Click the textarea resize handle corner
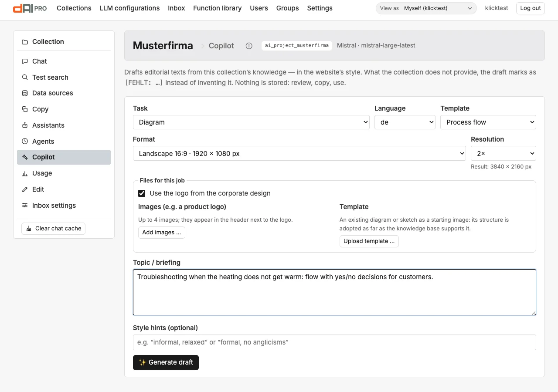 [533, 312]
